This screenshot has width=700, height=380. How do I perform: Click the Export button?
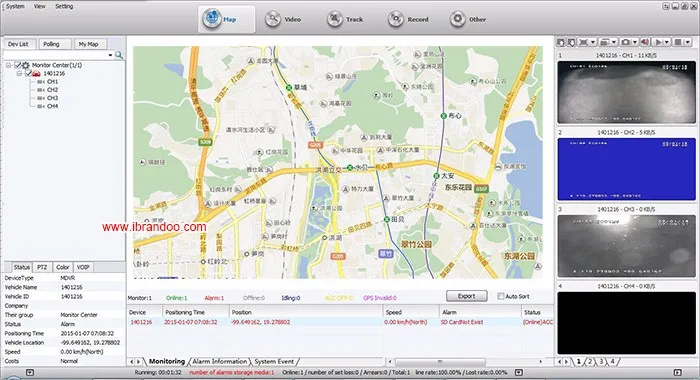467,296
